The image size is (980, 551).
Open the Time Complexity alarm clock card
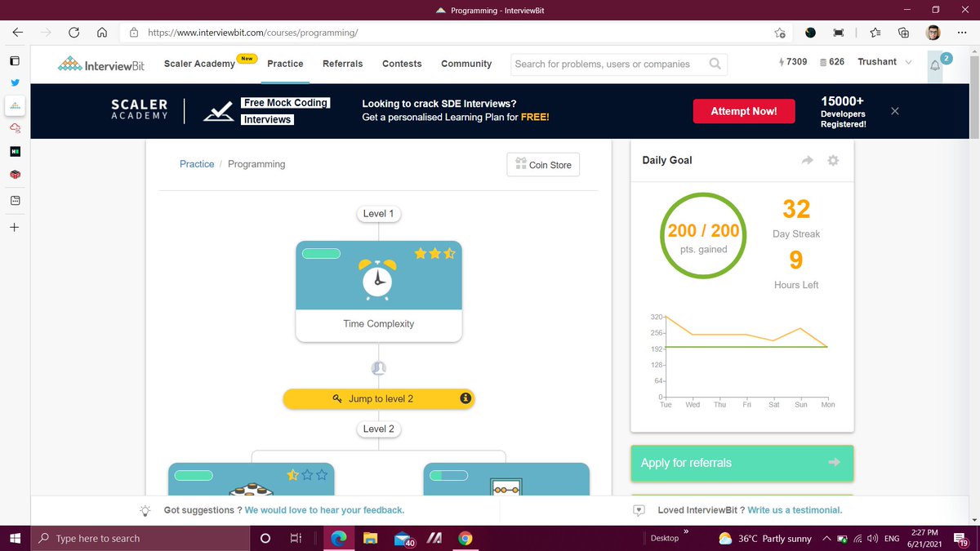[x=379, y=291]
